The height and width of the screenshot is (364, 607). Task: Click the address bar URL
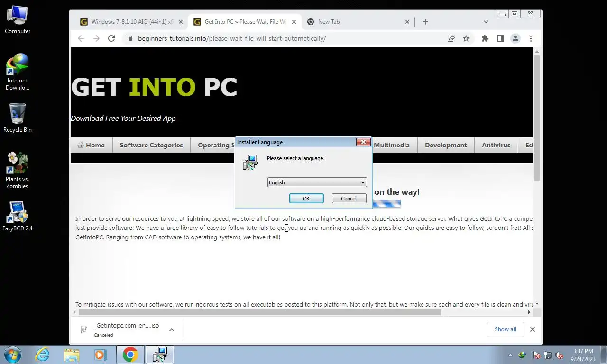tap(232, 38)
